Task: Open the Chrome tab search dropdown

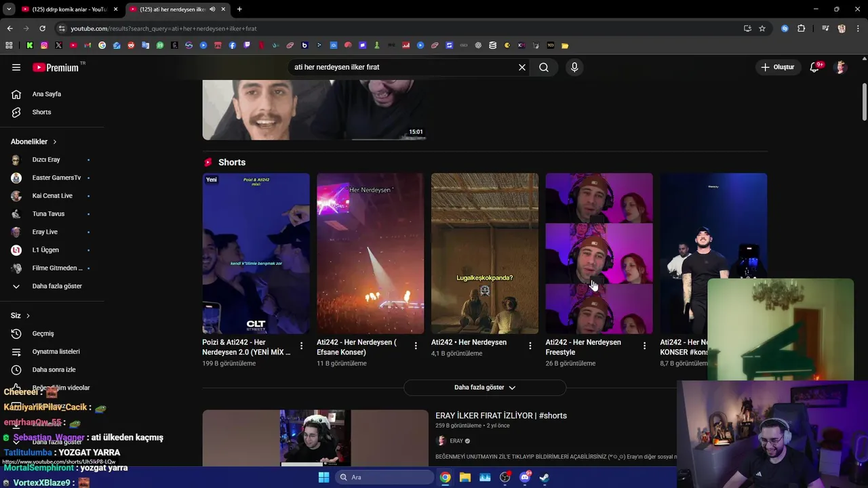Action: point(9,9)
